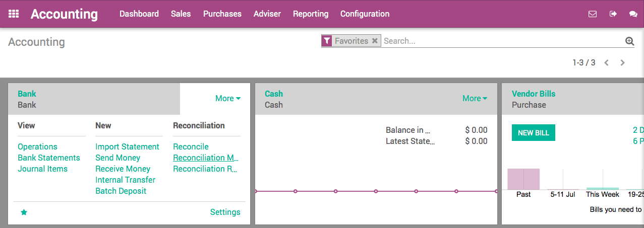Toggle the Bank journal favorite star
The width and height of the screenshot is (644, 228).
[x=24, y=212]
